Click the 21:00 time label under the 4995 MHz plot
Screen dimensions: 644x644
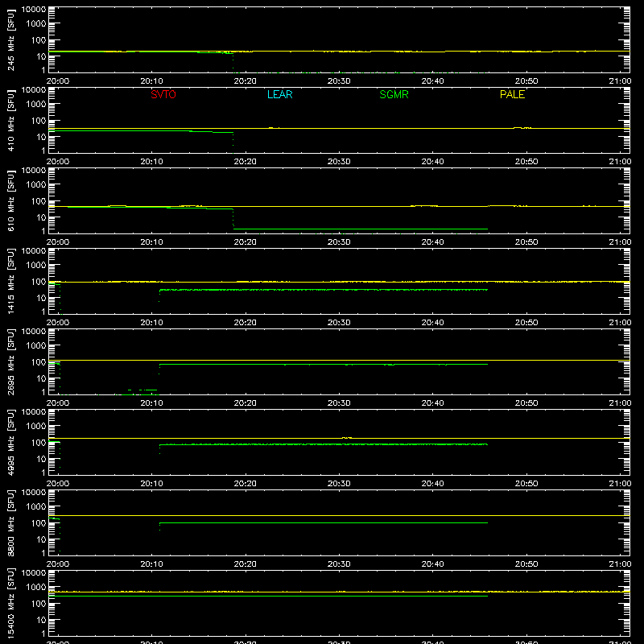[x=620, y=484]
